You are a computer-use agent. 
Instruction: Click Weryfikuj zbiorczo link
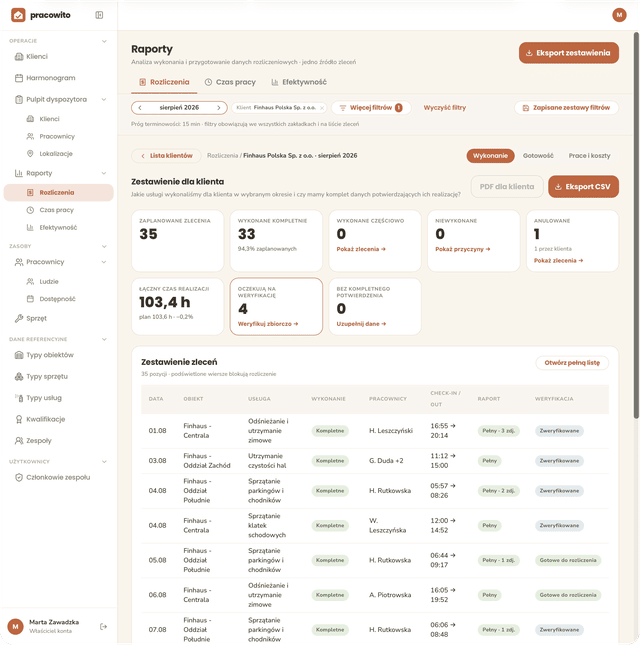coord(268,324)
